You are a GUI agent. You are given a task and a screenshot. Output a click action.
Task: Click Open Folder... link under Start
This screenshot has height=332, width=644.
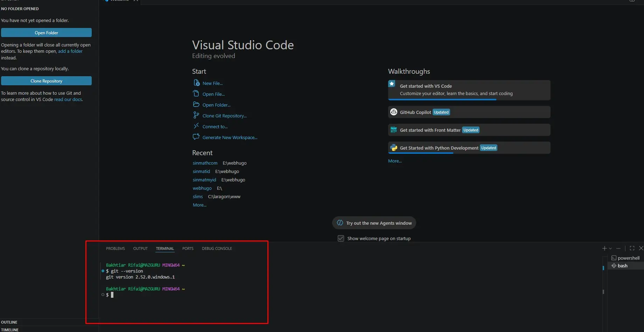point(216,105)
